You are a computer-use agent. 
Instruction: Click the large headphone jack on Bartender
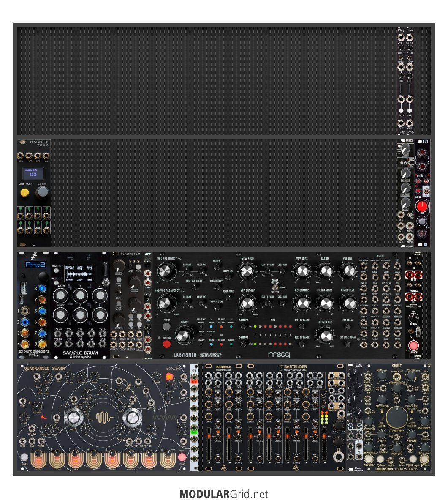pyautogui.click(x=338, y=457)
